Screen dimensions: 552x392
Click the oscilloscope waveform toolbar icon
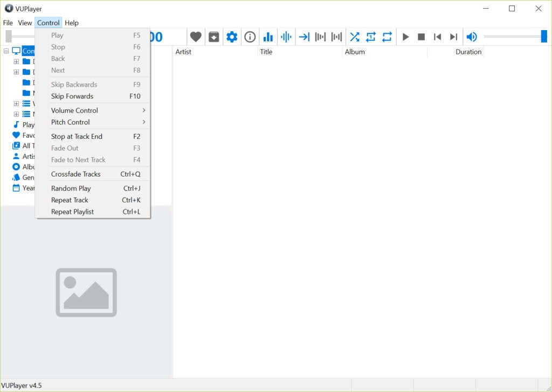click(x=286, y=37)
